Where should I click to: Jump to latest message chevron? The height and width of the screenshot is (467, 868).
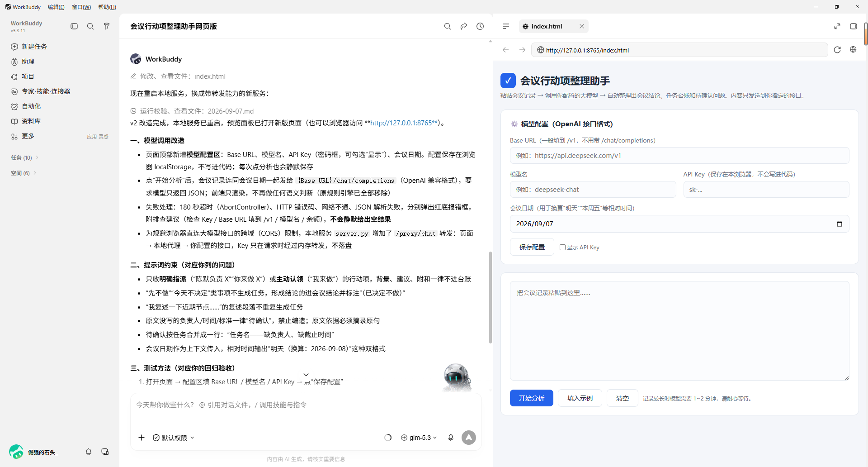(x=306, y=375)
